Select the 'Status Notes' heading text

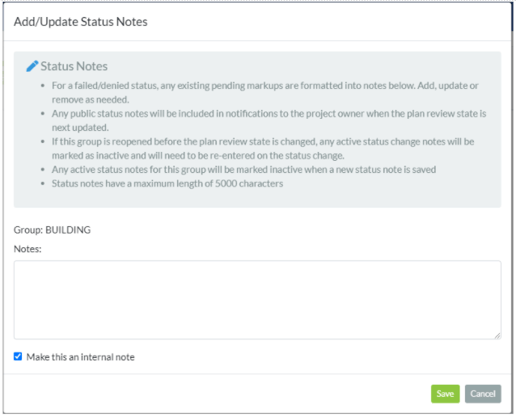(x=74, y=66)
